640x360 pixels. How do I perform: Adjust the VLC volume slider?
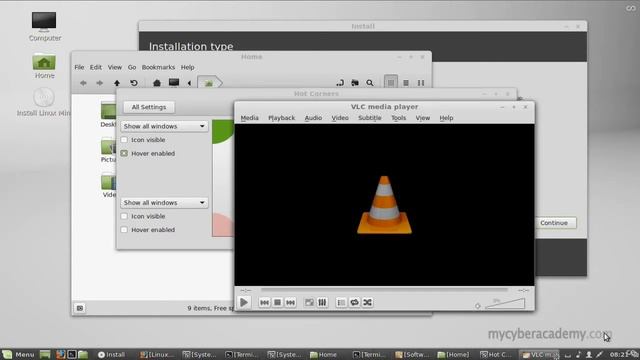pos(505,304)
